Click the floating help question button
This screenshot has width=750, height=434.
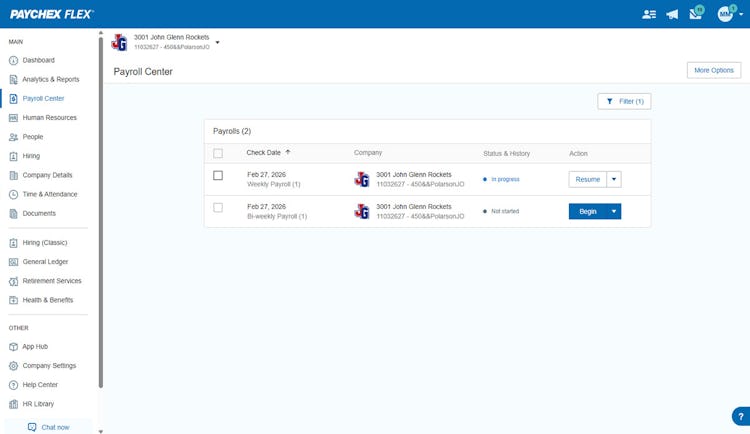(741, 416)
